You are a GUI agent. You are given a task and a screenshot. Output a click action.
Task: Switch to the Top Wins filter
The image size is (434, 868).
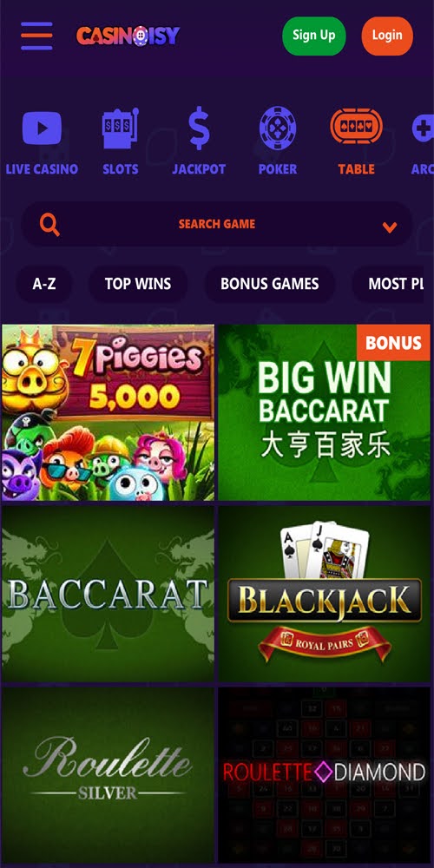[138, 284]
